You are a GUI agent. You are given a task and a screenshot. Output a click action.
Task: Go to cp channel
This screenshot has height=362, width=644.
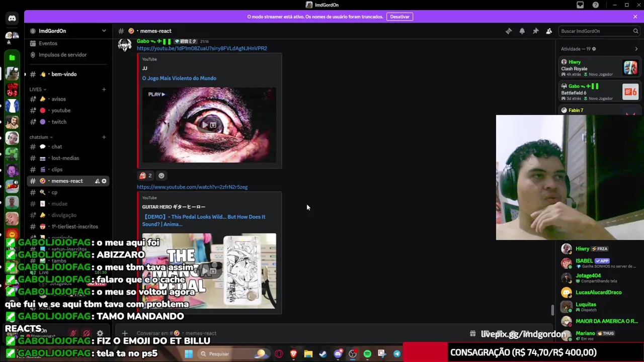click(x=68, y=193)
